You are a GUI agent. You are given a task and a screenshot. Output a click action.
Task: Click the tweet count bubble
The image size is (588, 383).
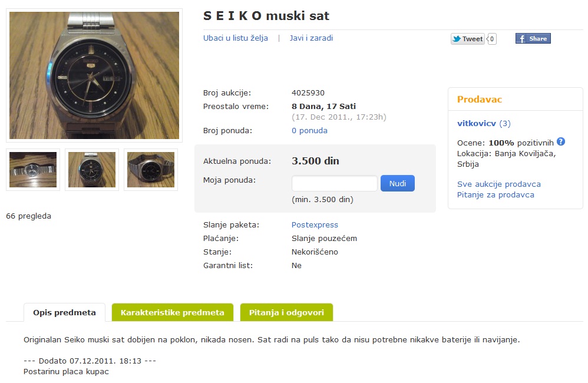[491, 39]
